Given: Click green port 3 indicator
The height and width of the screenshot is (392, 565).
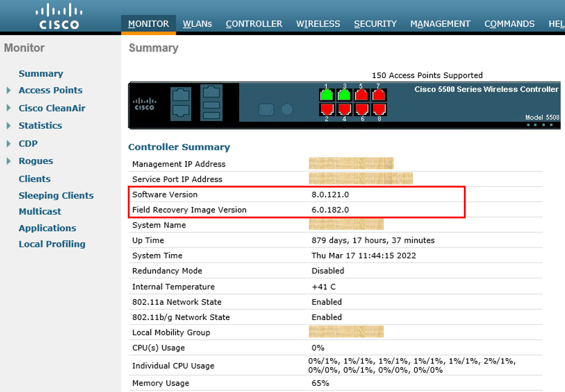Looking at the screenshot, I should [x=344, y=95].
